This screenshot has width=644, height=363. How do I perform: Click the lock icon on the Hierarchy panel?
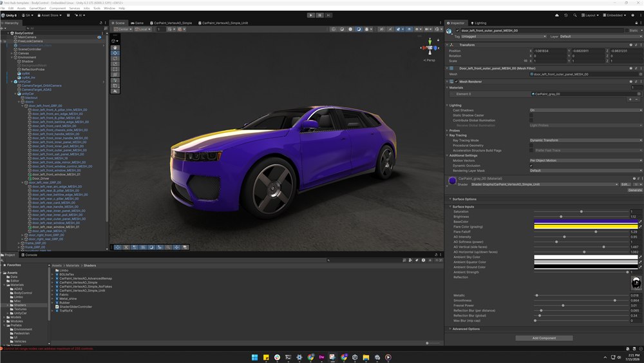[x=101, y=23]
